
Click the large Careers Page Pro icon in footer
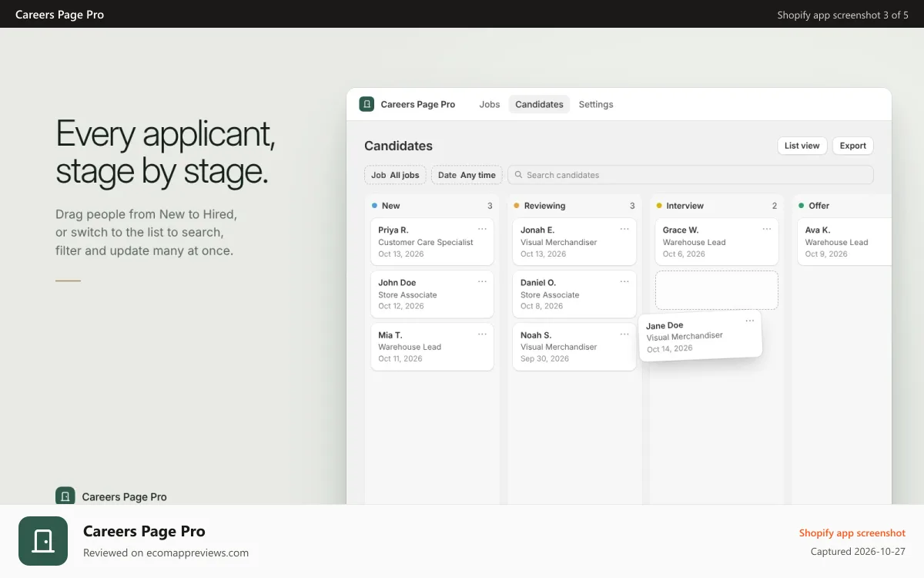coord(43,541)
